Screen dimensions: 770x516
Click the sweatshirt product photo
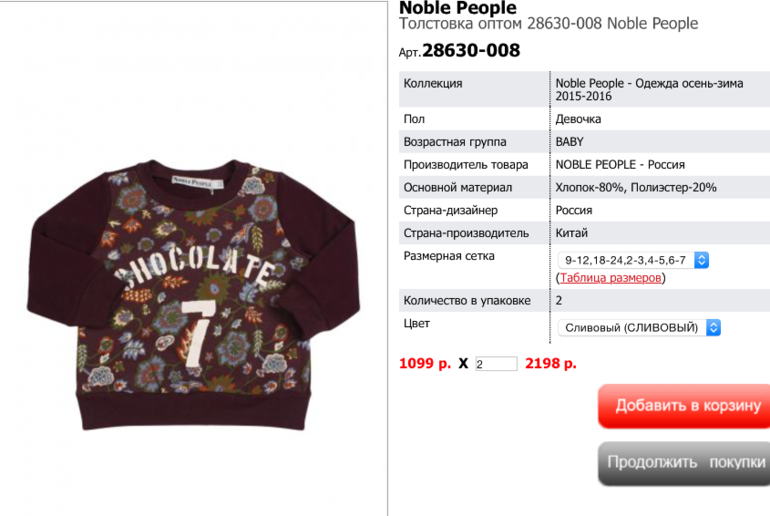tap(193, 295)
